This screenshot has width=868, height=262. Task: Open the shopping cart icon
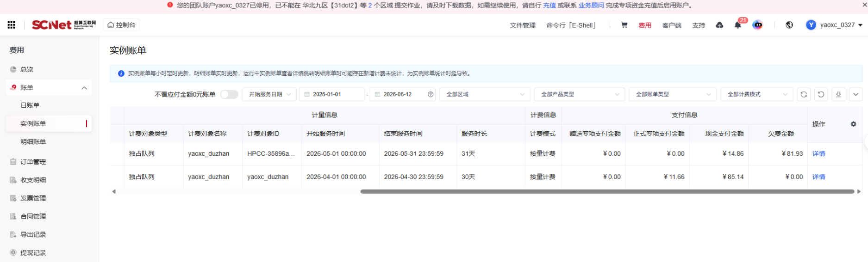point(624,25)
